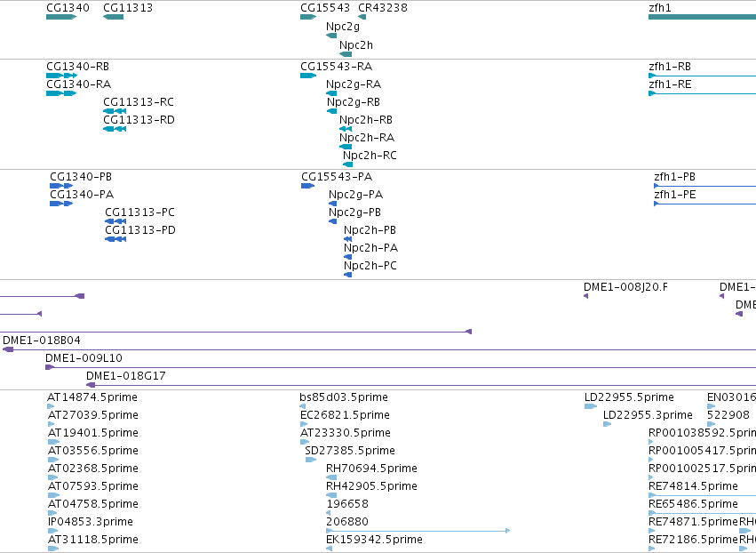The height and width of the screenshot is (553, 756).
Task: Click EST bs85d03.5prime
Action: coord(344,397)
